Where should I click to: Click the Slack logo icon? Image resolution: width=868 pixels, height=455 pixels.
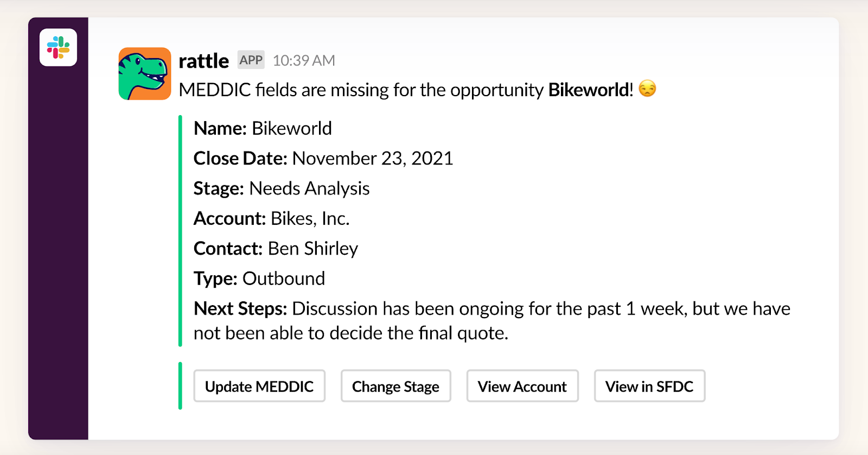[x=58, y=48]
